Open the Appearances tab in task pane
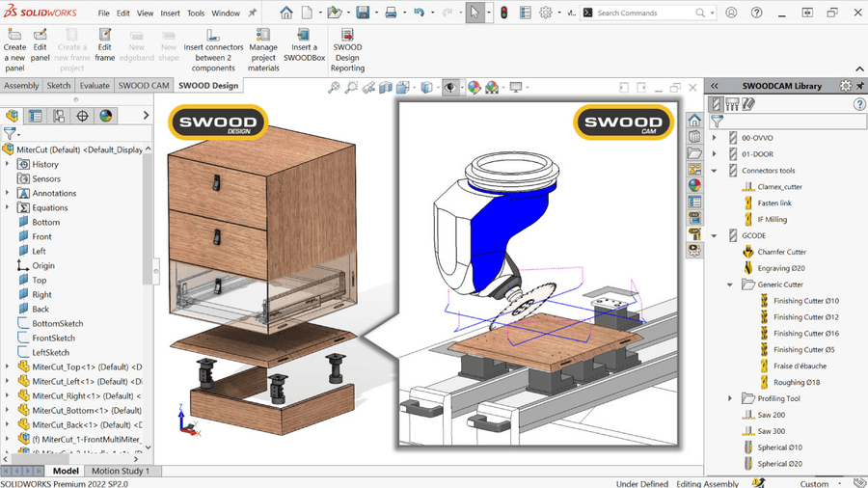The width and height of the screenshot is (868, 488). (x=694, y=185)
